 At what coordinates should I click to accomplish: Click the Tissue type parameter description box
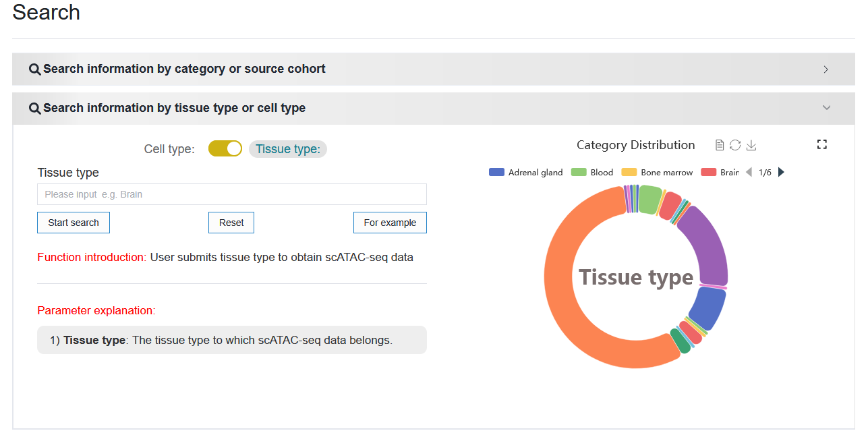[232, 340]
